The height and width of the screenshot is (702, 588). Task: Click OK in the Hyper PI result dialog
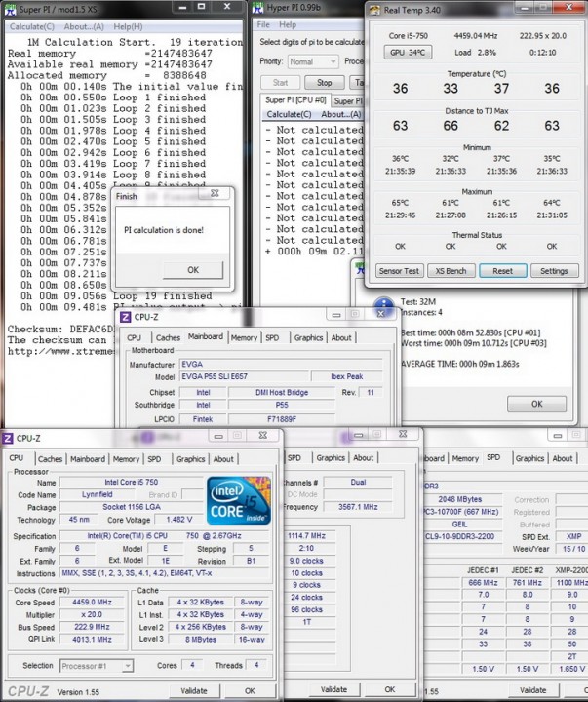pos(536,404)
